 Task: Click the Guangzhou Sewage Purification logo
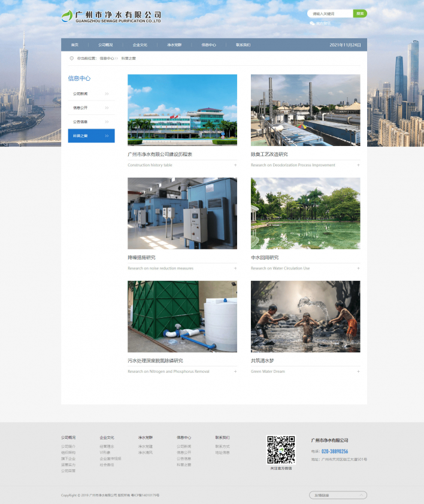(111, 17)
